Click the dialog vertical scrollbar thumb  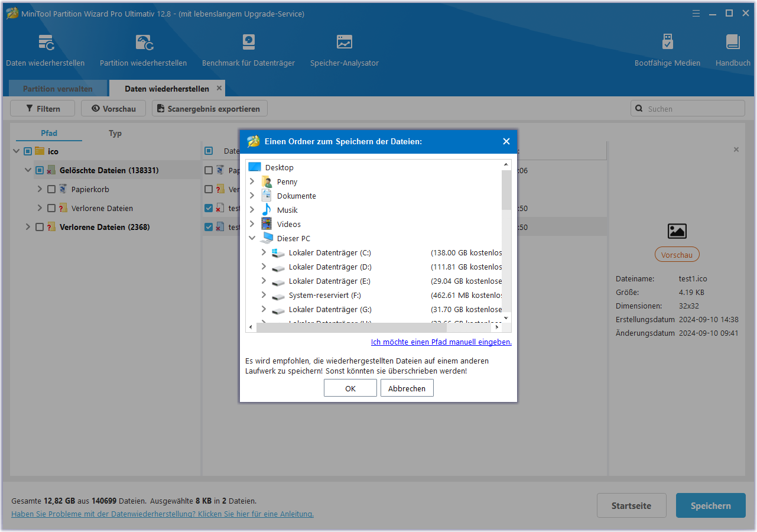coord(506,189)
